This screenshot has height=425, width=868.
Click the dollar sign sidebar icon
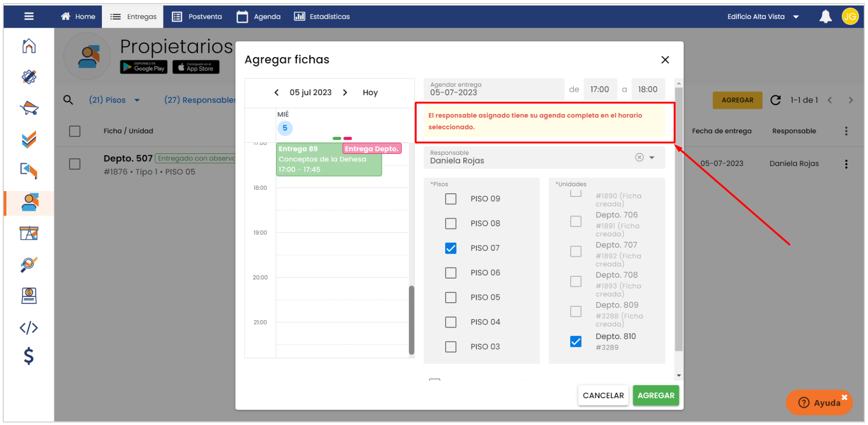(x=29, y=356)
